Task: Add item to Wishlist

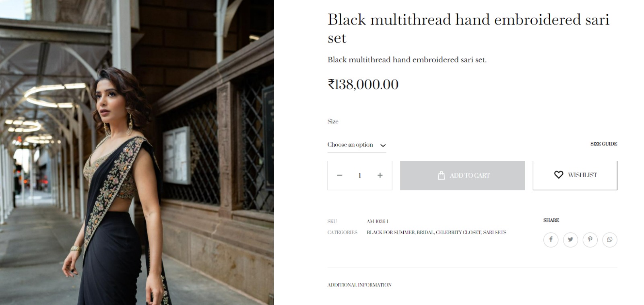Action: 575,175
